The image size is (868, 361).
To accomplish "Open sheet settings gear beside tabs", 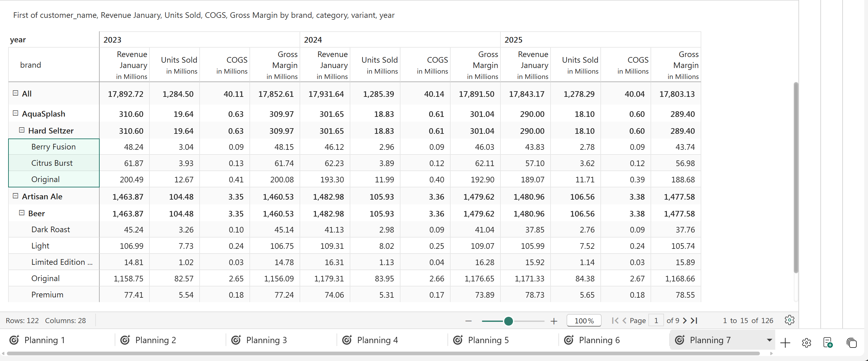I will (806, 343).
